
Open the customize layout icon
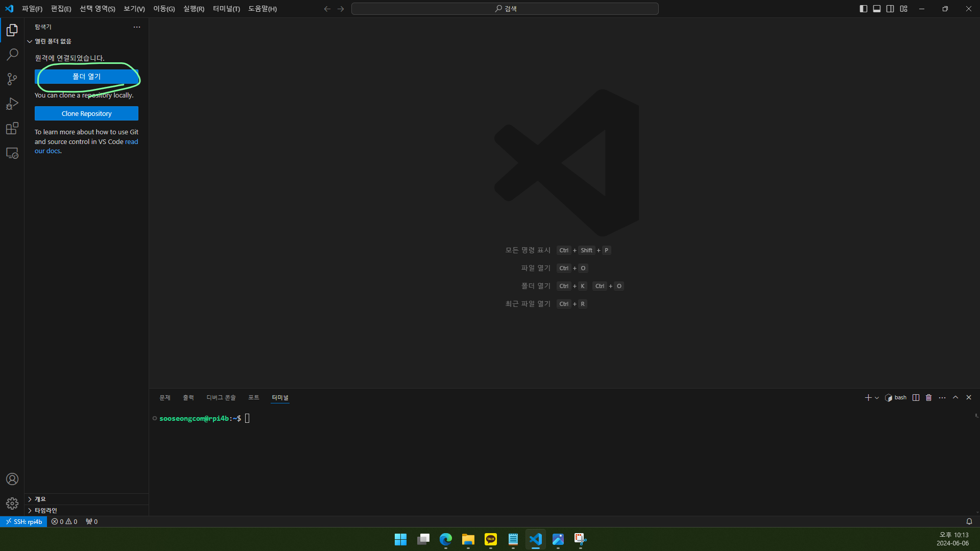904,9
